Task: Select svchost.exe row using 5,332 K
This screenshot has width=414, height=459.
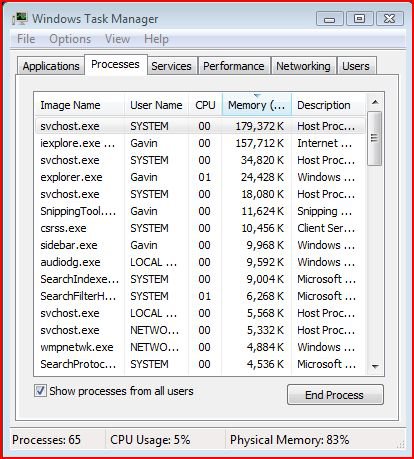Action: (x=200, y=330)
